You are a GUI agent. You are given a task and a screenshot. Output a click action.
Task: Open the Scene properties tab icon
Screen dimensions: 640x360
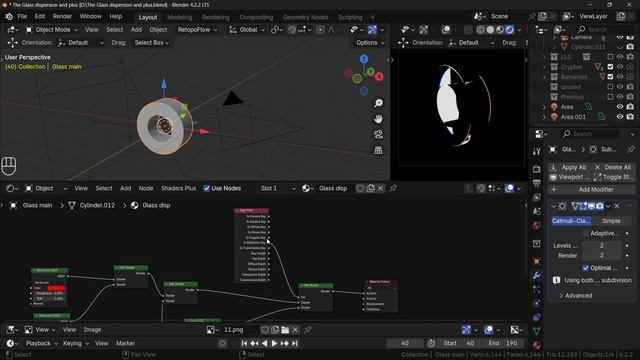point(537,211)
